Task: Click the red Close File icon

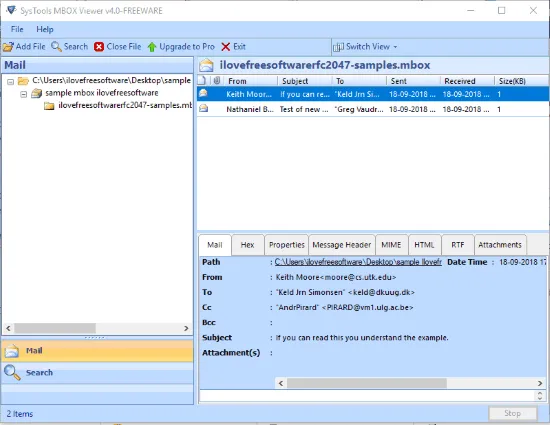Action: coord(99,47)
